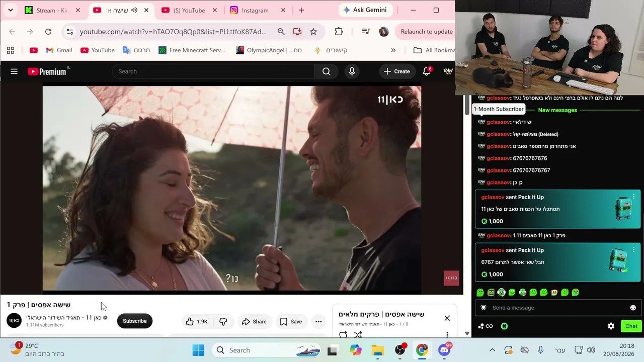Viewport: 644px width, 362px height.
Task: Reload the page in Chrome
Action: point(48,32)
